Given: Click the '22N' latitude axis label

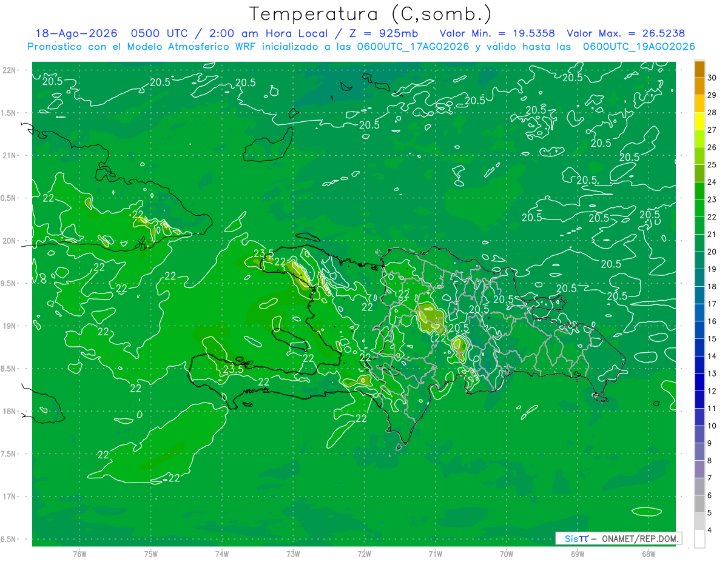Looking at the screenshot, I should tap(10, 70).
